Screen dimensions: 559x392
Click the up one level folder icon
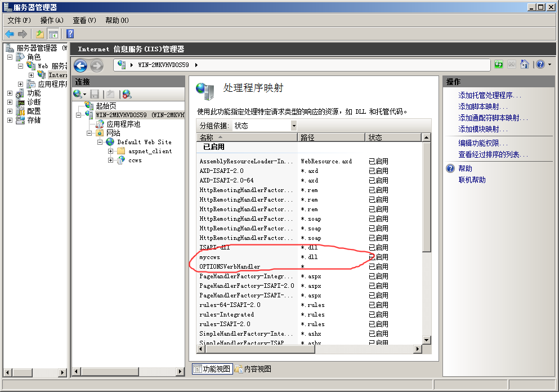point(39,34)
